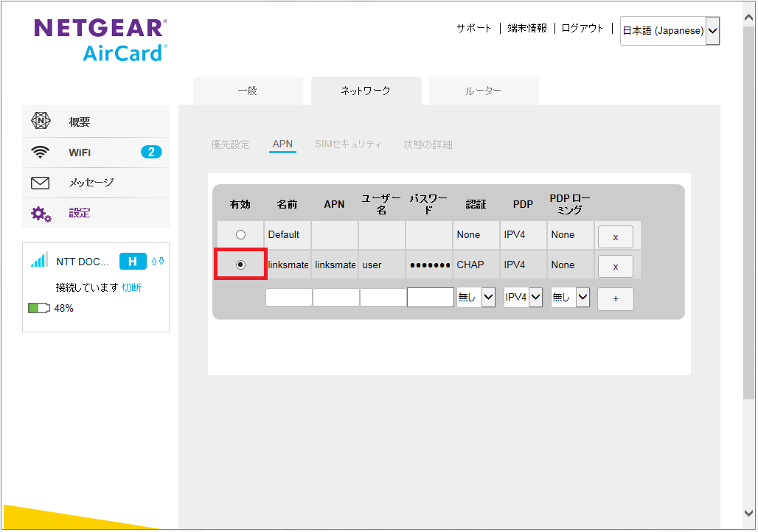Click the new APN address input field
This screenshot has height=532, width=758.
click(x=336, y=297)
